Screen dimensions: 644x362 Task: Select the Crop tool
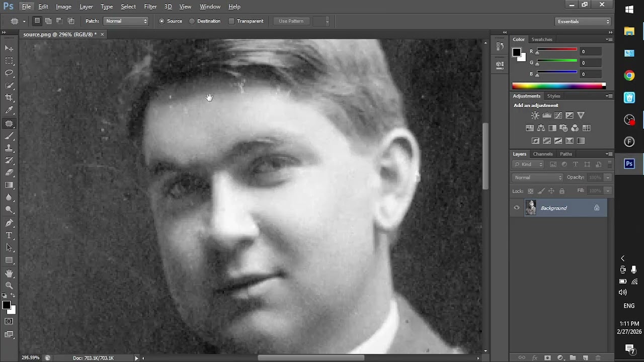click(9, 98)
